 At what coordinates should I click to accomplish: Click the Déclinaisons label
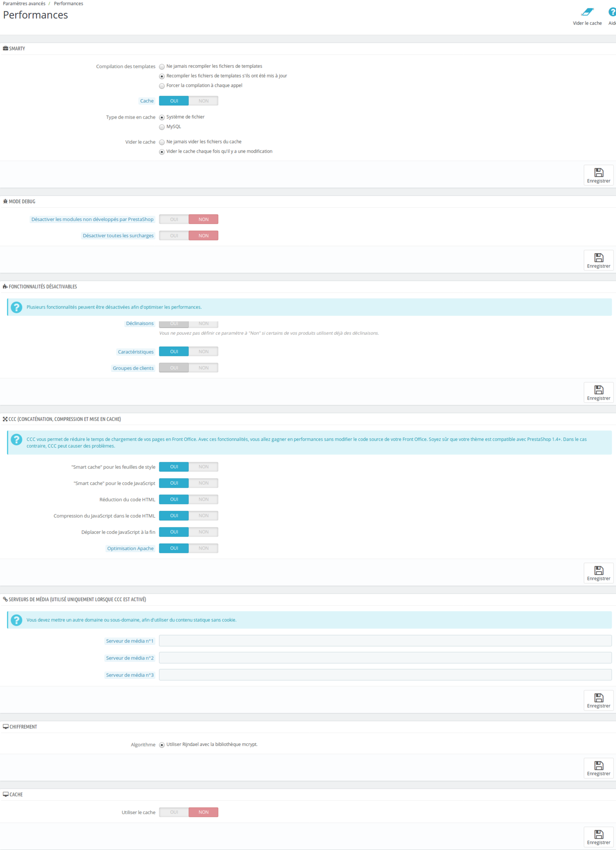point(140,324)
